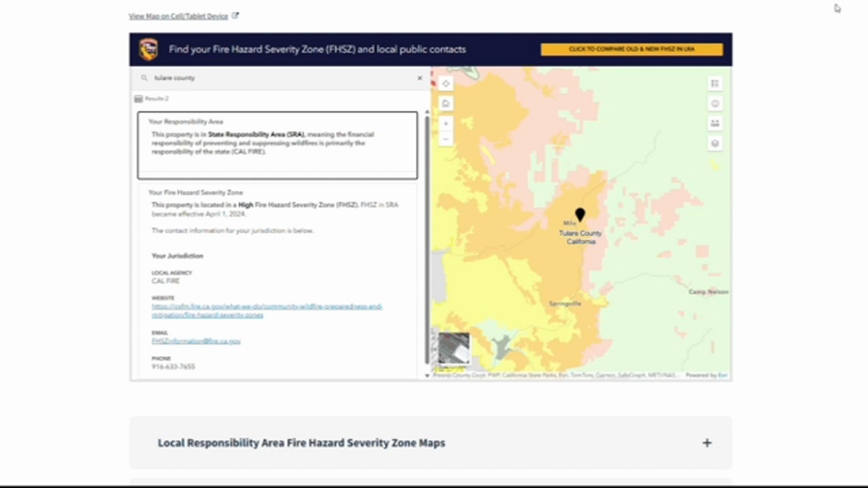Click the locate (GPS) icon on the map
Screen dimensions: 868x488
click(445, 84)
